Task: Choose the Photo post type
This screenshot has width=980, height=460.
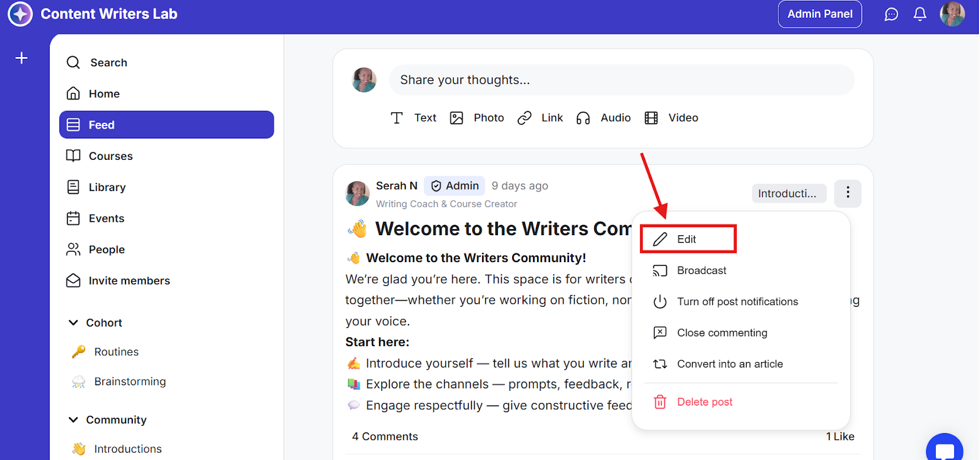Action: point(477,118)
